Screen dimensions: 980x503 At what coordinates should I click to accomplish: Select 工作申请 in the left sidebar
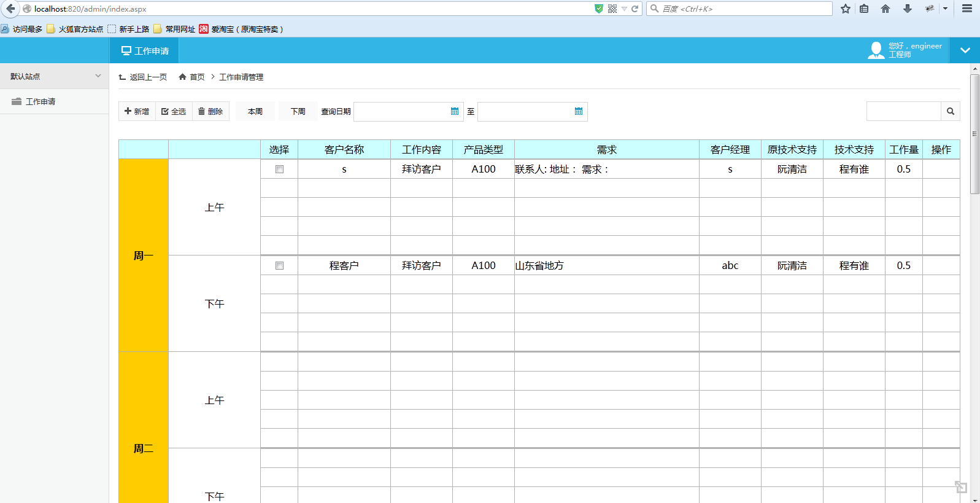[x=40, y=101]
